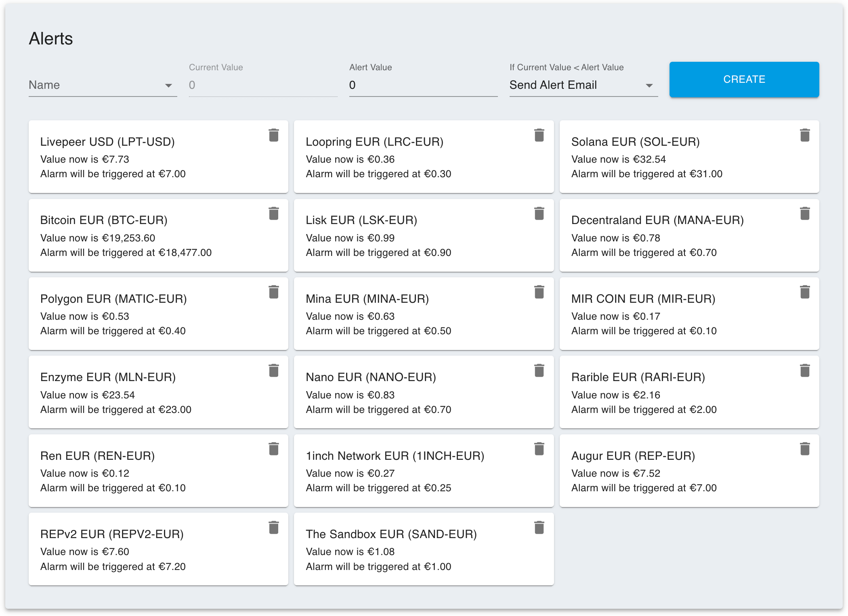
Task: Open the Send Alert Email dropdown
Action: (584, 85)
